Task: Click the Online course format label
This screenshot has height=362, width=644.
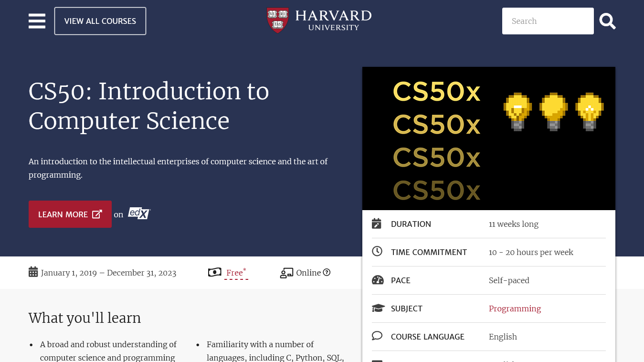Action: tap(308, 273)
